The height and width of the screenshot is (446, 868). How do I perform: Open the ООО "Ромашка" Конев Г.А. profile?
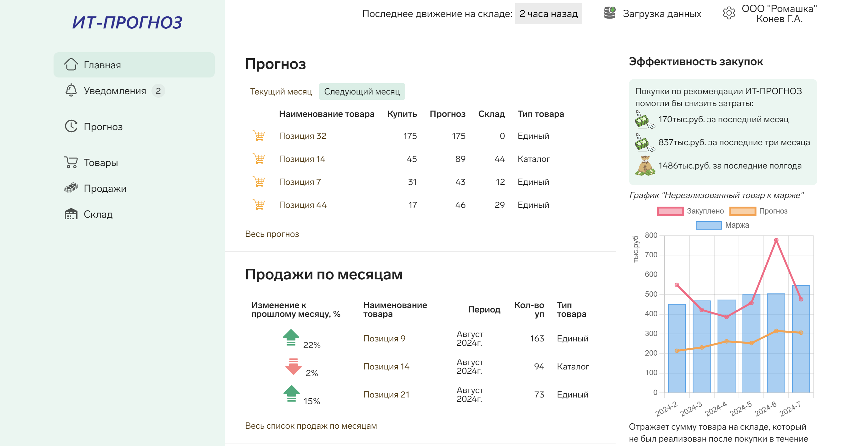[779, 14]
